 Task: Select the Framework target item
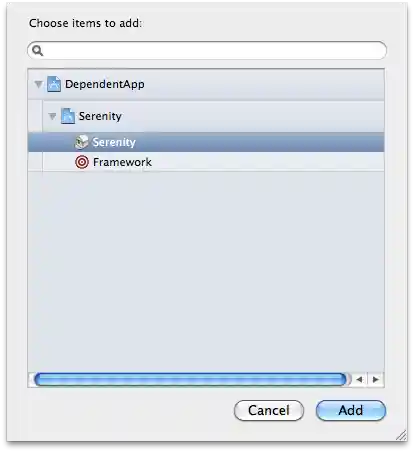[206, 162]
